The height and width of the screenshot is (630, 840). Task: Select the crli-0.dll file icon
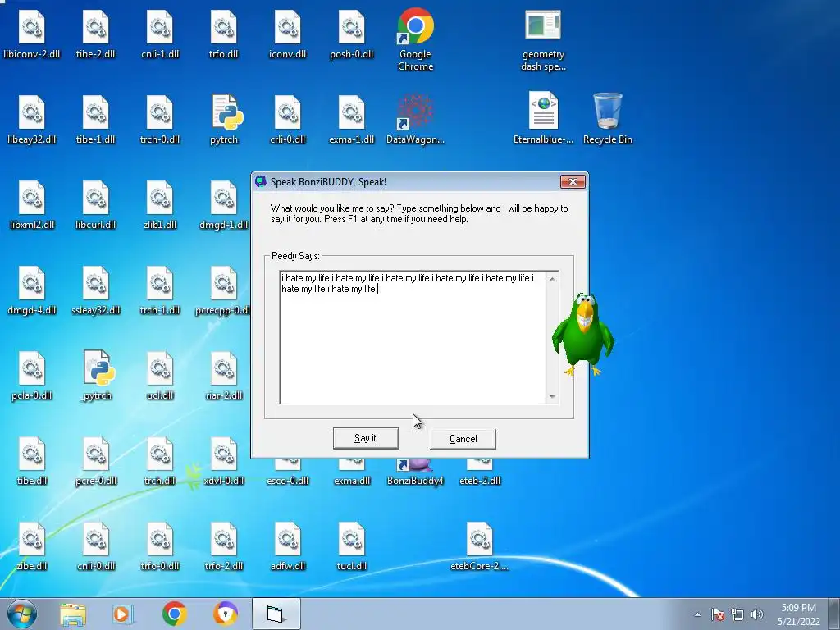[288, 118]
